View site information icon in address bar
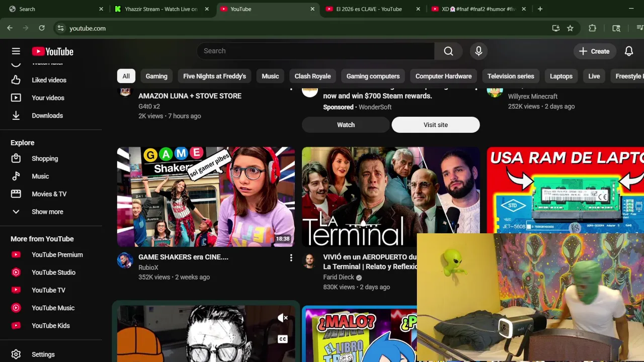The width and height of the screenshot is (644, 362). click(60, 28)
